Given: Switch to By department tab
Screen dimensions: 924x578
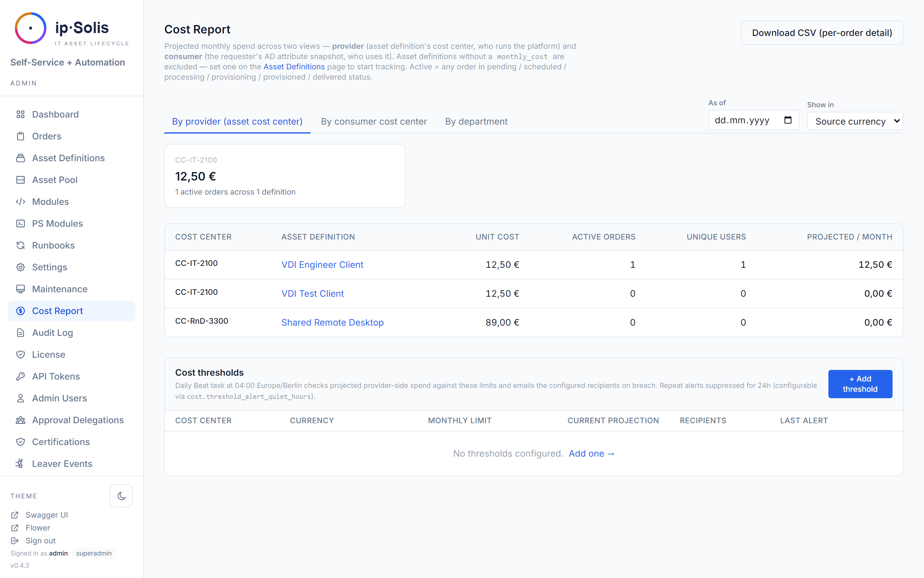Looking at the screenshot, I should (476, 122).
